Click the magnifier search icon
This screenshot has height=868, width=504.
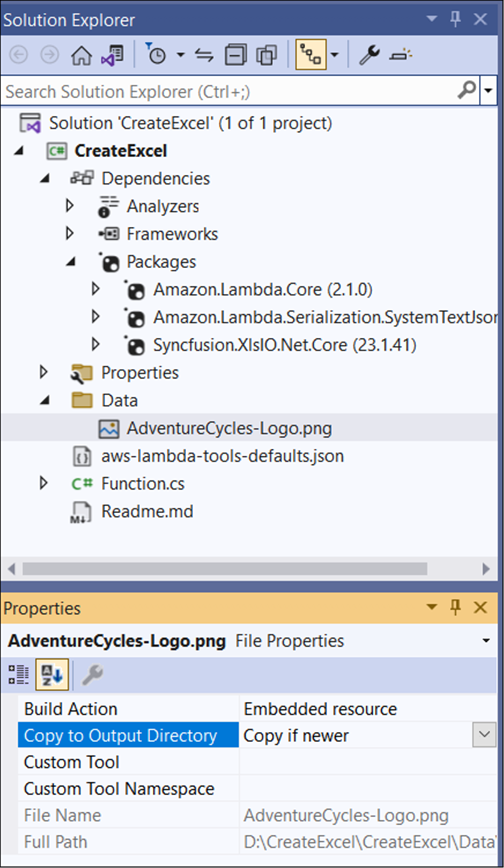[x=467, y=90]
